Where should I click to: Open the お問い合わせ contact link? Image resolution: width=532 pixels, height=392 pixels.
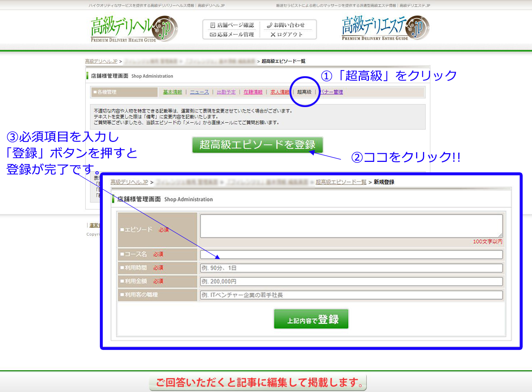[x=286, y=25]
